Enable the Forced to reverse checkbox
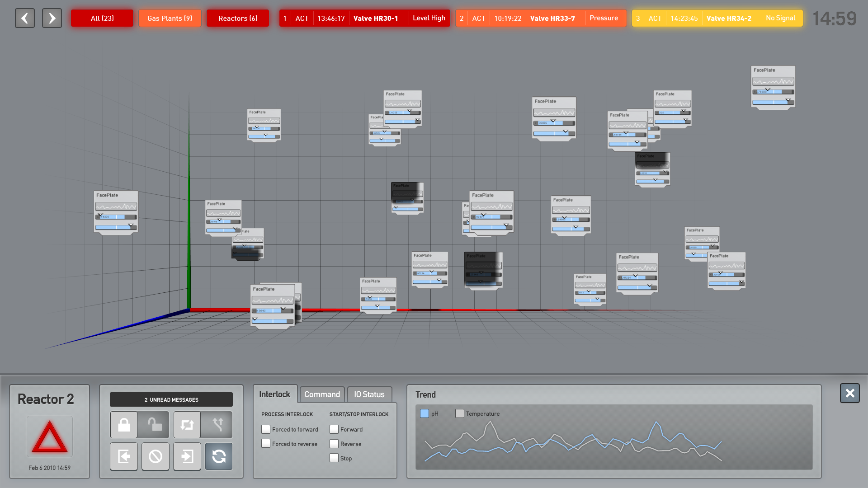The image size is (868, 488). pyautogui.click(x=266, y=444)
